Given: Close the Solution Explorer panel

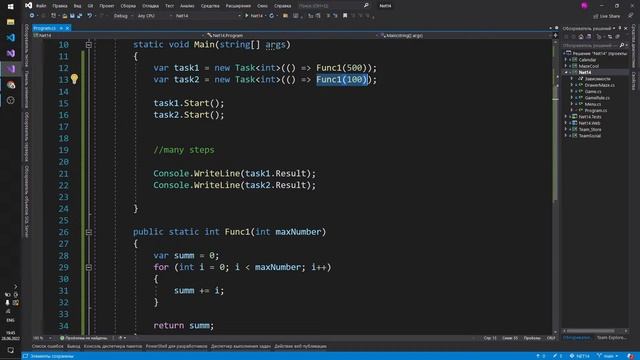Looking at the screenshot, I should 626,28.
